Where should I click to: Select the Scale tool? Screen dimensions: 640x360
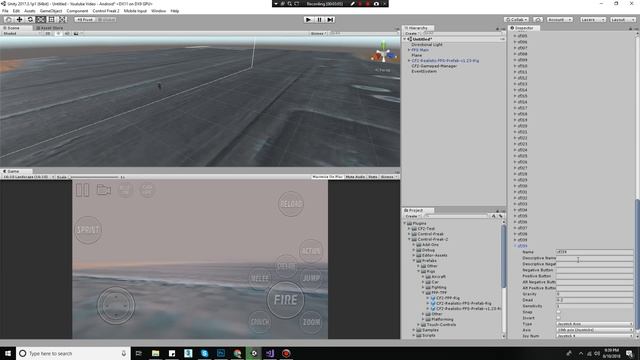(41, 20)
